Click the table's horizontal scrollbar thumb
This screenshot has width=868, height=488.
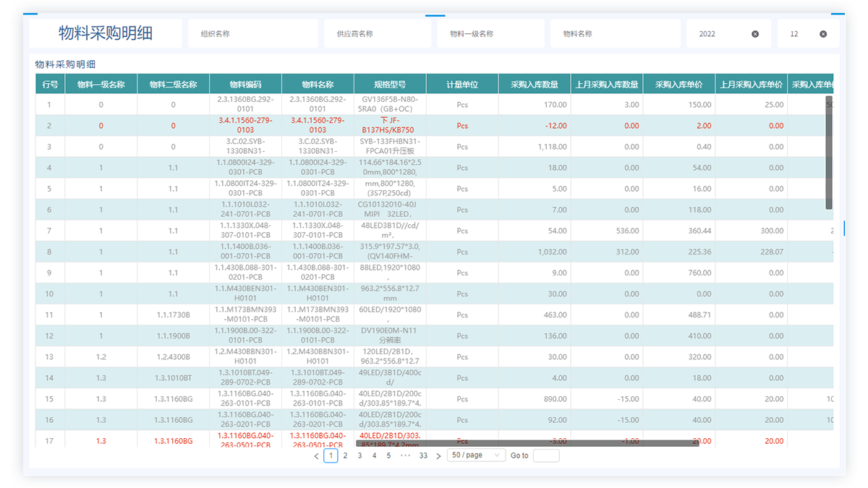click(527, 442)
